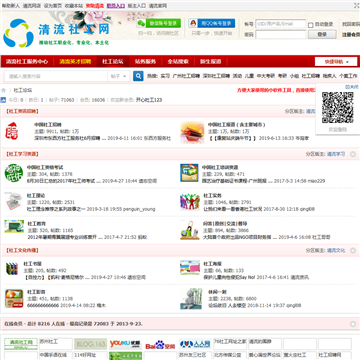The image size is (360, 360).
Task: Click the Baidu 空间 friend link logo
Action: [x=160, y=344]
